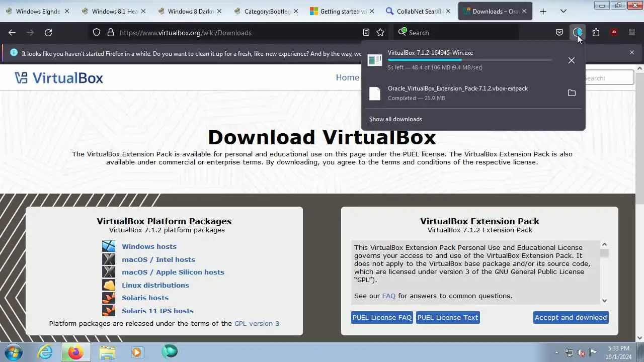Open the uBlock Origin extension icon
Image resolution: width=644 pixels, height=362 pixels.
tap(614, 33)
